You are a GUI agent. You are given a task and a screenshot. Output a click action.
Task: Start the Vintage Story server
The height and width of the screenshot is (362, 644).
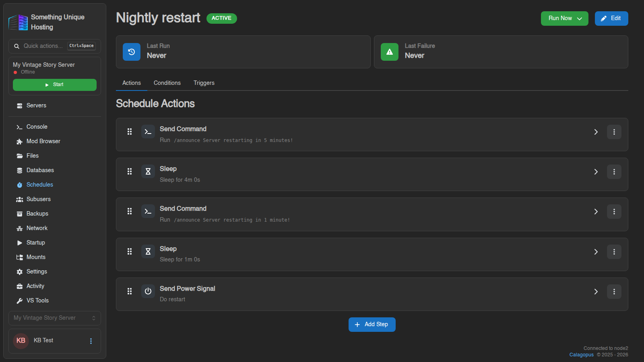click(55, 85)
